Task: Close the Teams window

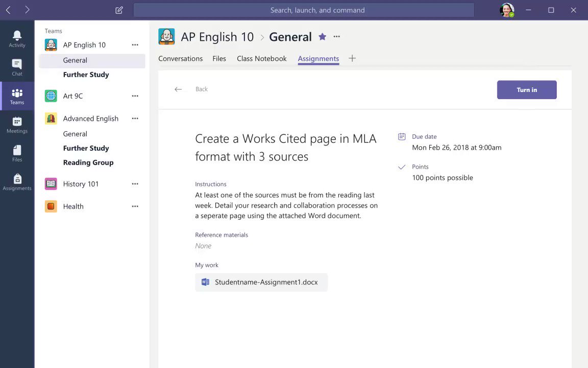Action: (573, 10)
